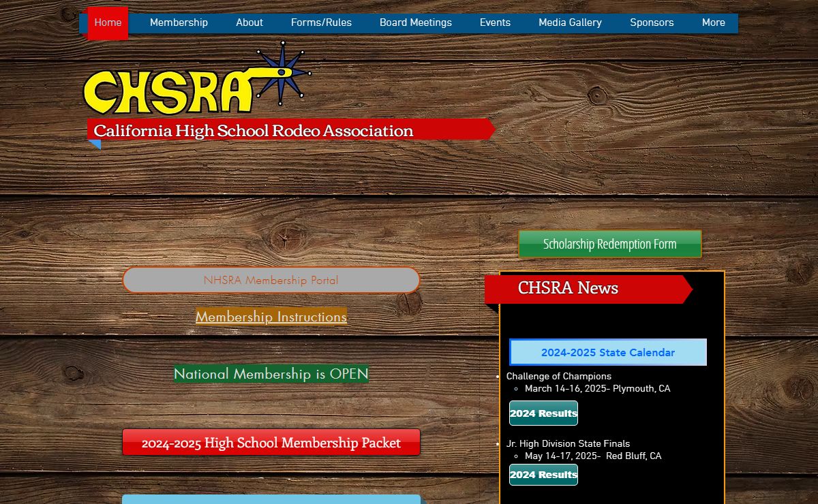This screenshot has height=504, width=818.
Task: Expand the More menu
Action: 714,23
